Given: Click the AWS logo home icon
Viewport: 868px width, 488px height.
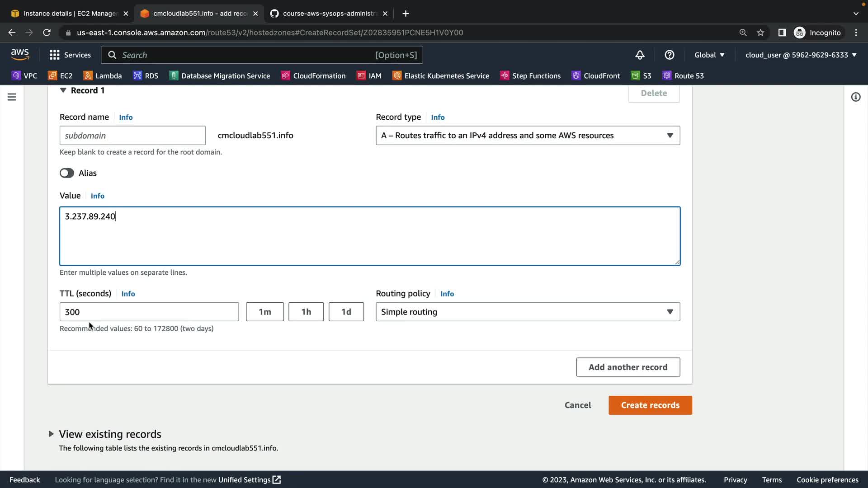Looking at the screenshot, I should pos(20,54).
